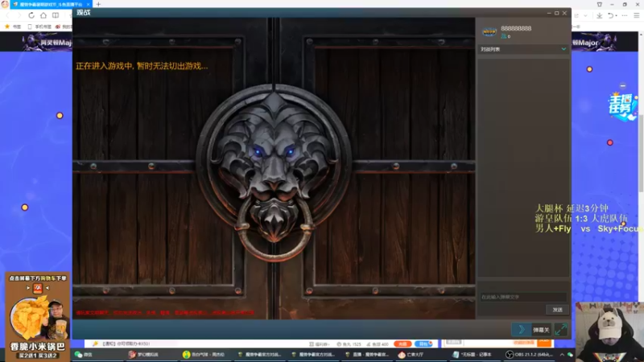Image resolution: width=644 pixels, height=362 pixels.
Task: Open the bookmarks star folder
Action: 11,27
